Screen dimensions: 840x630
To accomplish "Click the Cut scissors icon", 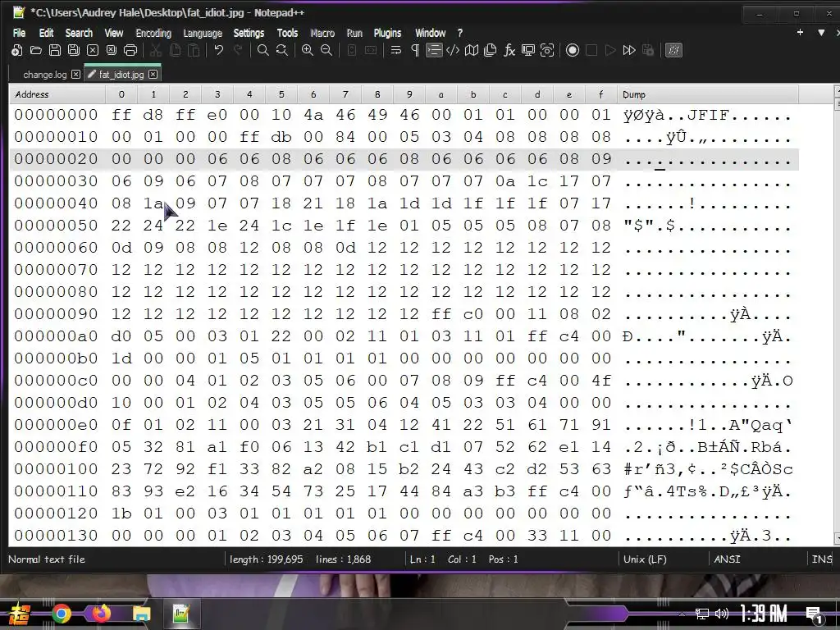I will pyautogui.click(x=156, y=50).
